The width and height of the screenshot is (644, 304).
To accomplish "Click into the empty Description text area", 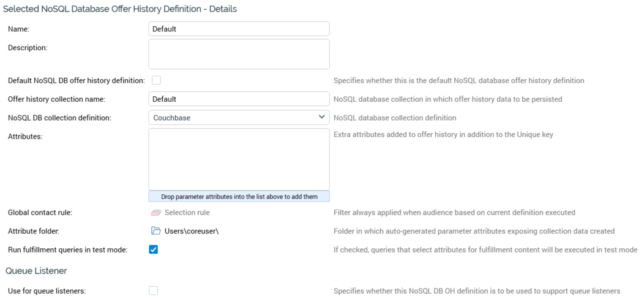I will coord(239,54).
